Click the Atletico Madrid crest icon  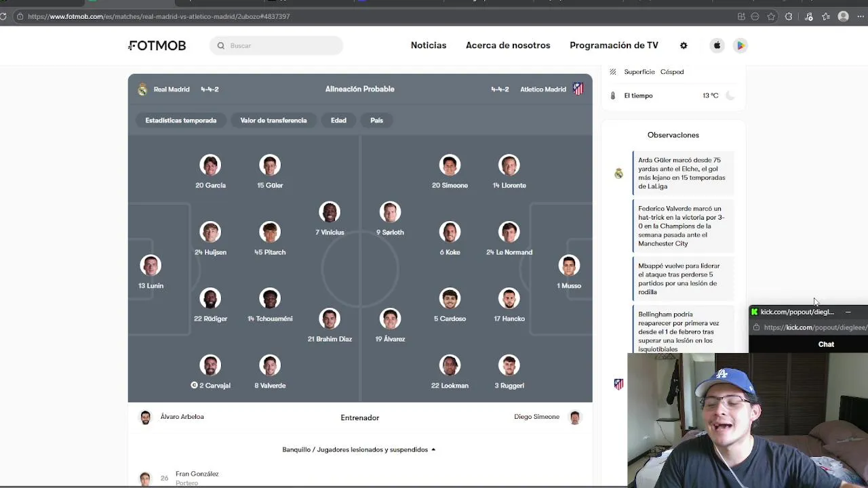click(x=578, y=89)
